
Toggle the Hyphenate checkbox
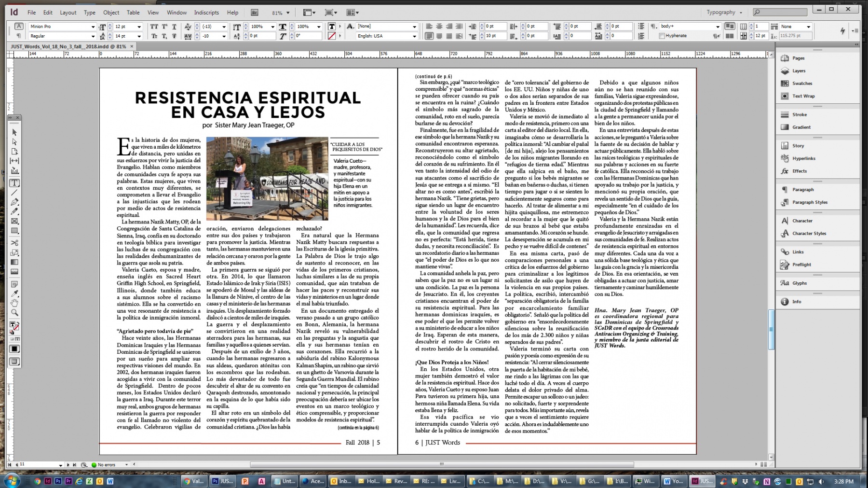(662, 36)
